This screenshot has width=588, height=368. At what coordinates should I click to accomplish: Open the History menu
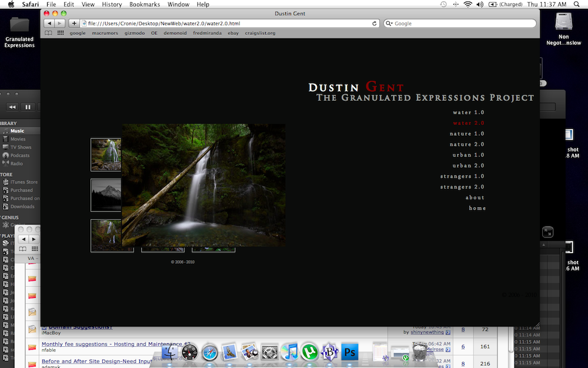tap(112, 4)
